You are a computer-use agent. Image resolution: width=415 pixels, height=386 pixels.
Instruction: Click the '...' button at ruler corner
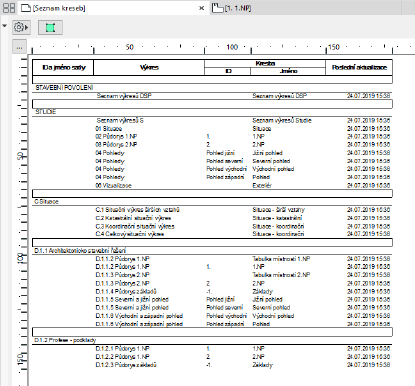(19, 47)
